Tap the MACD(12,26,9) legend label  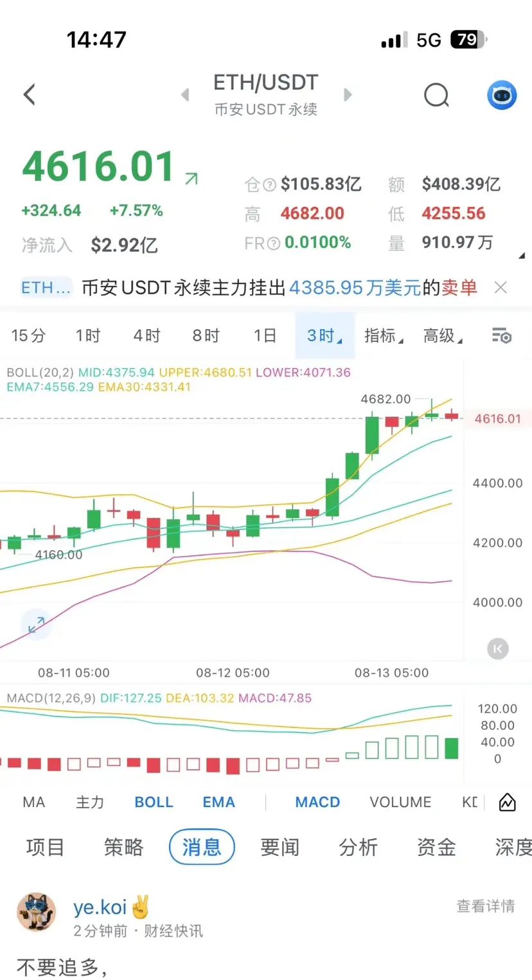coord(51,698)
